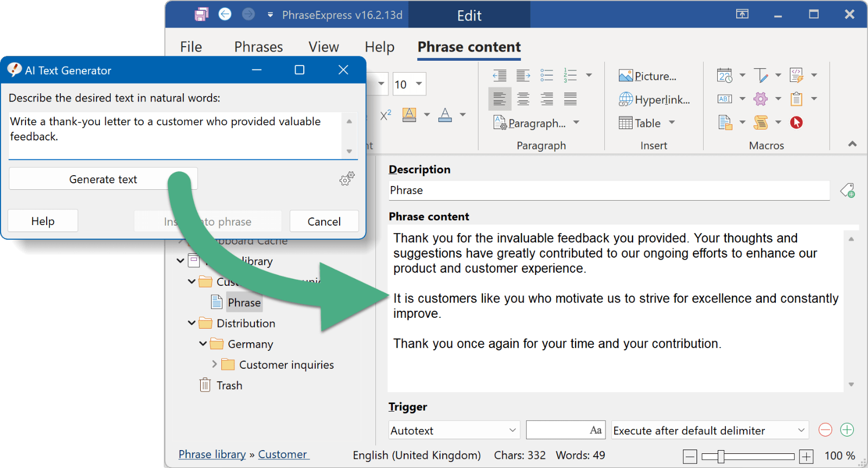Open the list style dropdown arrow
Screen dimensions: 868x468
tap(589, 75)
